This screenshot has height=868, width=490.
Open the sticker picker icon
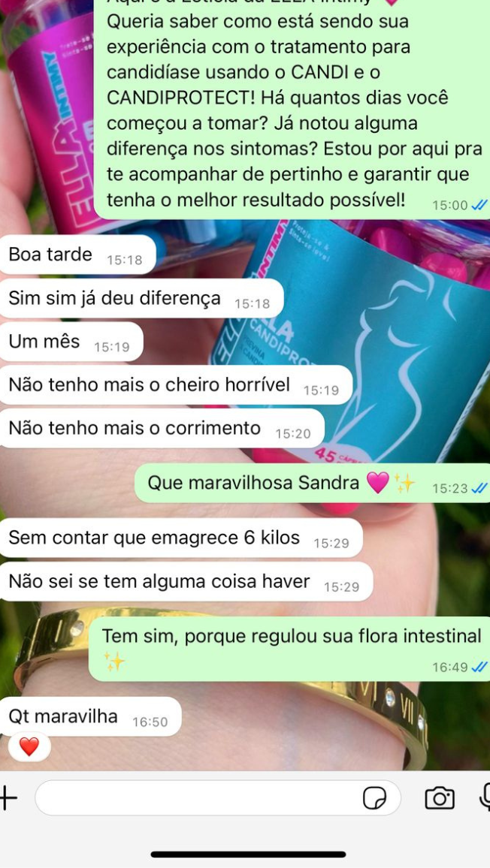pos(375,798)
